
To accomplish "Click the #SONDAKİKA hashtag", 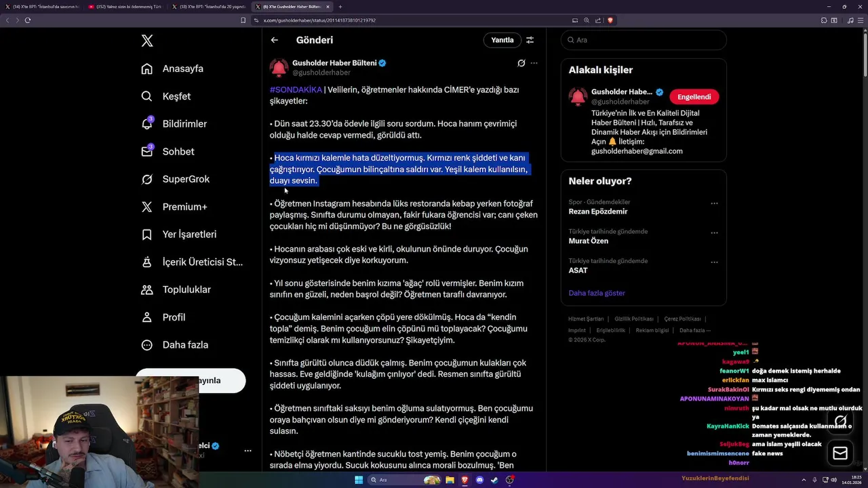I will pyautogui.click(x=296, y=89).
